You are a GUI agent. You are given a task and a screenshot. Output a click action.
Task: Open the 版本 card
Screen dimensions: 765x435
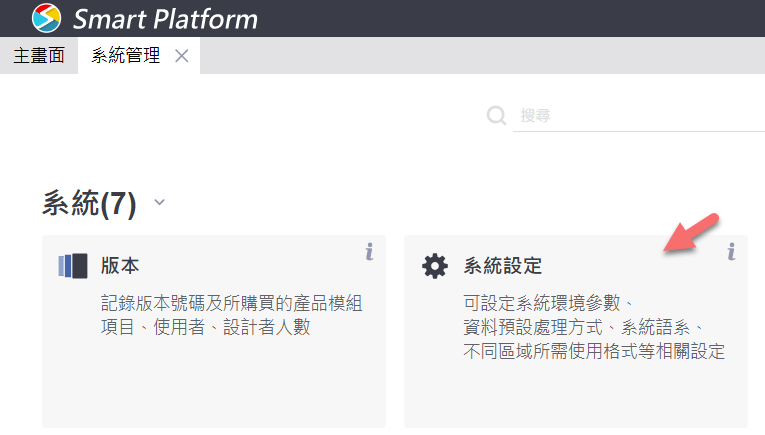[214, 331]
